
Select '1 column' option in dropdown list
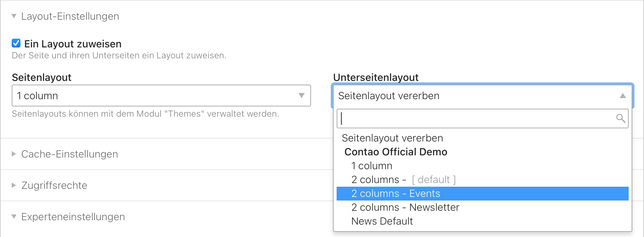[x=482, y=166]
